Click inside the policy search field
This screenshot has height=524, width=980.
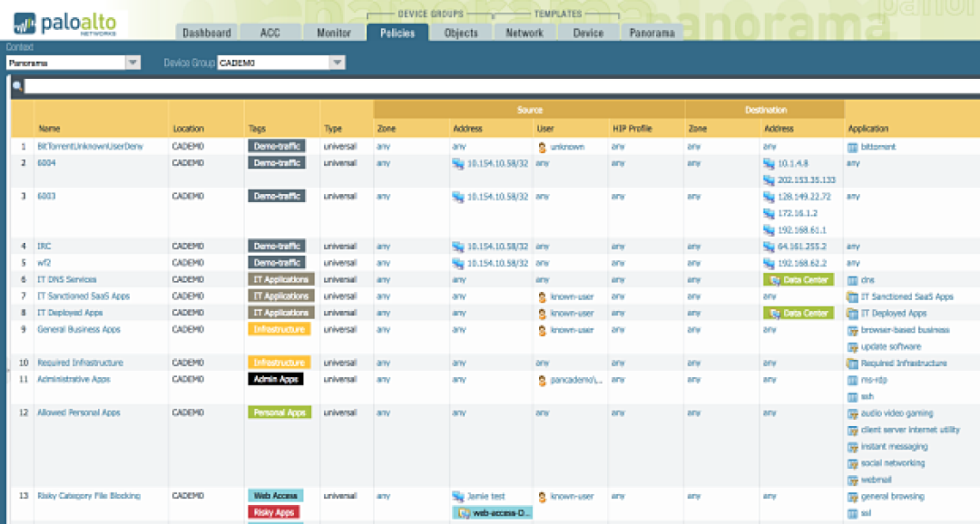point(499,86)
